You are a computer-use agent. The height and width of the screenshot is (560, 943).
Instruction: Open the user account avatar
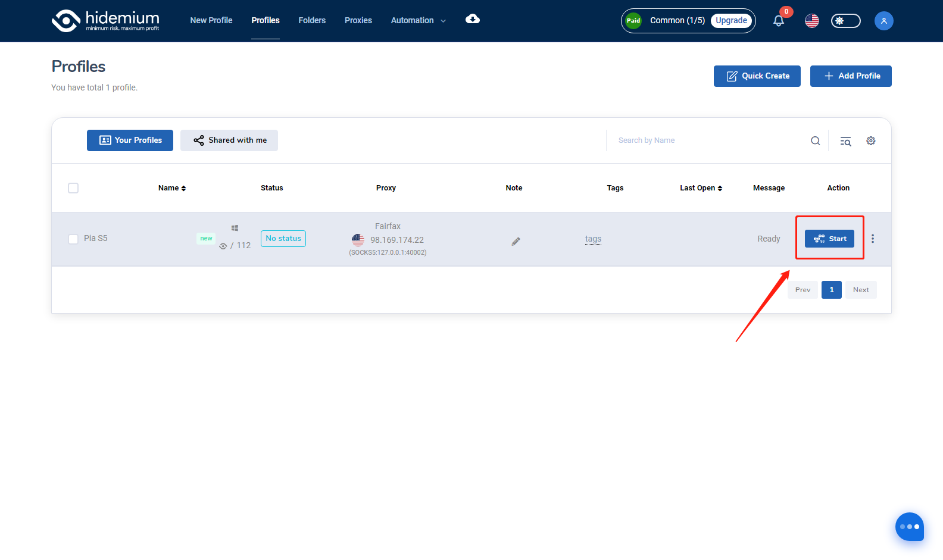[883, 21]
